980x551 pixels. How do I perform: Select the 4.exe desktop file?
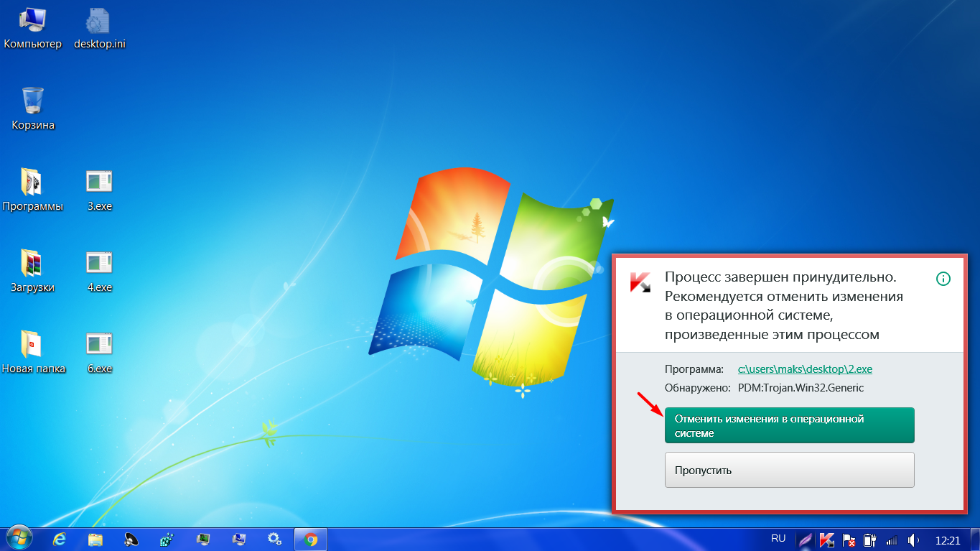pos(100,272)
